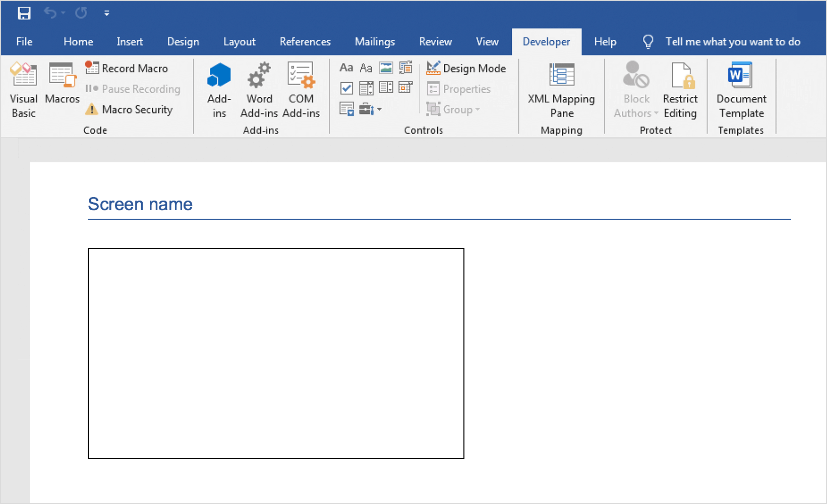Image resolution: width=827 pixels, height=504 pixels.
Task: Expand the Legacy Tools dropdown
Action: click(x=370, y=109)
